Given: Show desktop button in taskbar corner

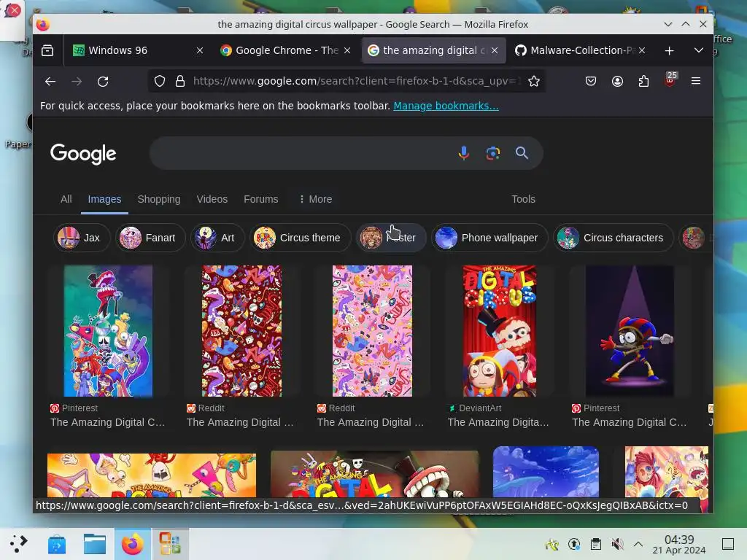Looking at the screenshot, I should 727,544.
